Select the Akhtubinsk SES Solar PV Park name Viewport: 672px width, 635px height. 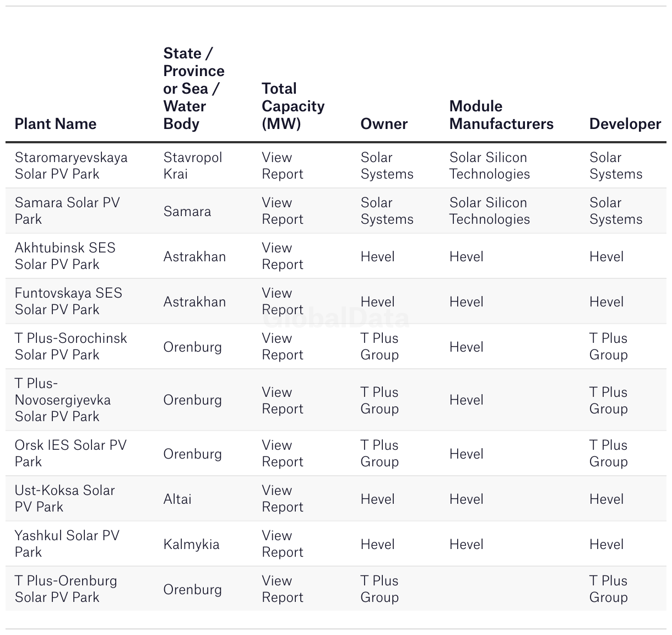pyautogui.click(x=65, y=256)
